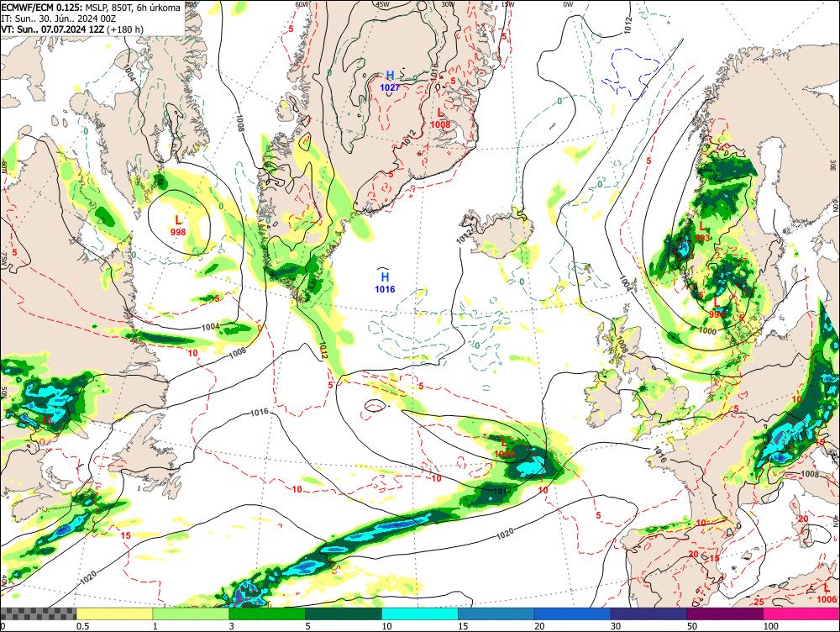The height and width of the screenshot is (632, 840).
Task: Click the red L 1006 marker over the Mediterranean
Action: pyautogui.click(x=827, y=593)
